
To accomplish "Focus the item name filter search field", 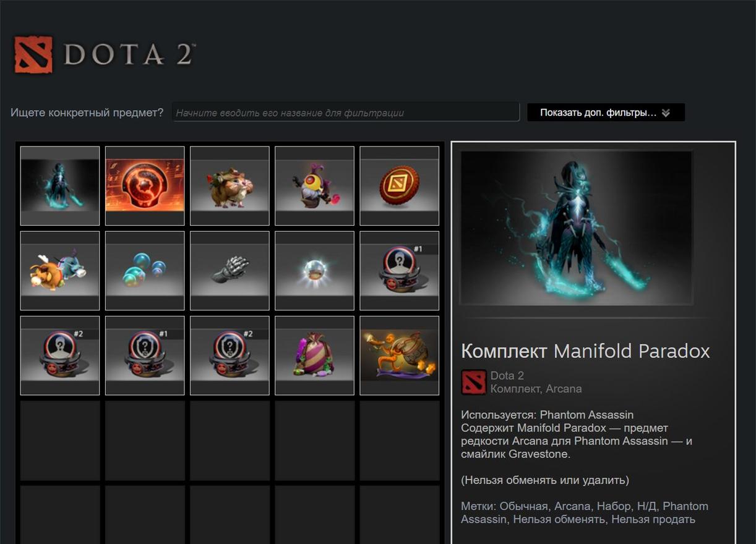I will [x=345, y=113].
